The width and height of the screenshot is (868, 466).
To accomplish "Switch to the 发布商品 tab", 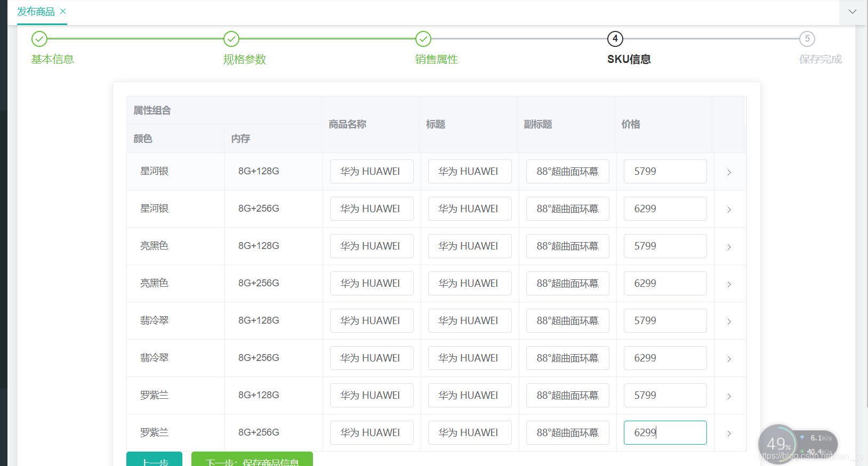I will click(36, 11).
